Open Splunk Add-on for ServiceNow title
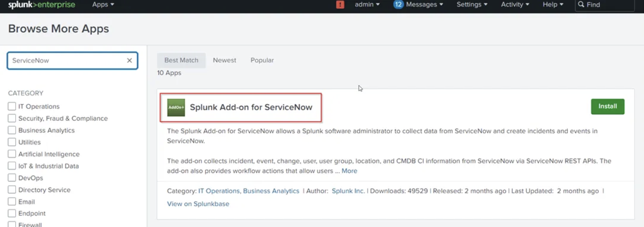Viewport: 644px width, 227px height. point(251,107)
